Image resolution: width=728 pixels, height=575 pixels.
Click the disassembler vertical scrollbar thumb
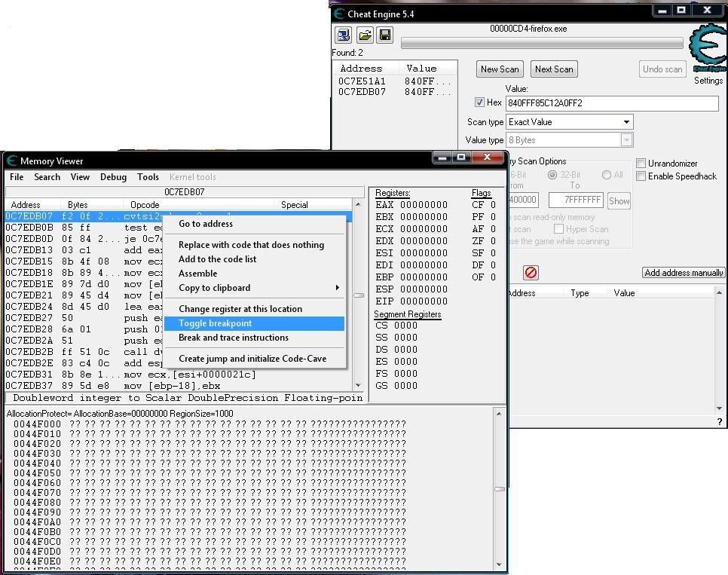click(x=359, y=295)
